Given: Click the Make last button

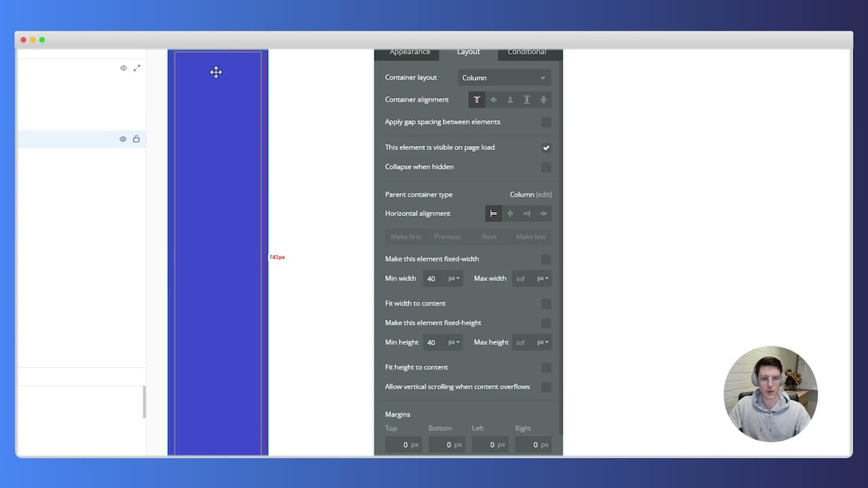Looking at the screenshot, I should (531, 237).
